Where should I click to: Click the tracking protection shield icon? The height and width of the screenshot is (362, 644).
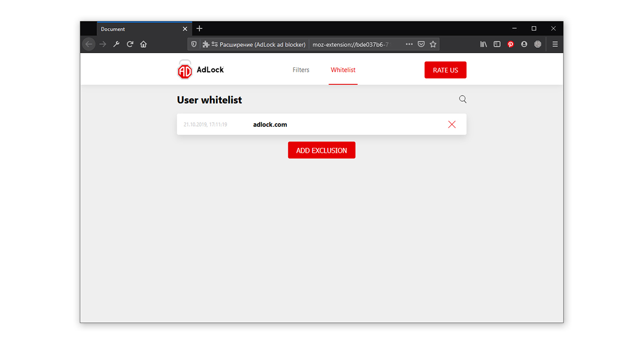pyautogui.click(x=194, y=44)
